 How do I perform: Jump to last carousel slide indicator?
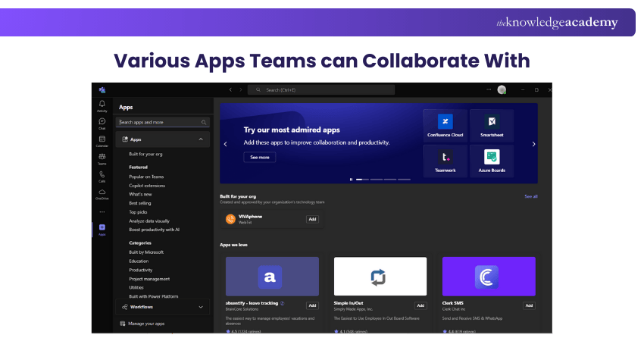click(x=404, y=179)
